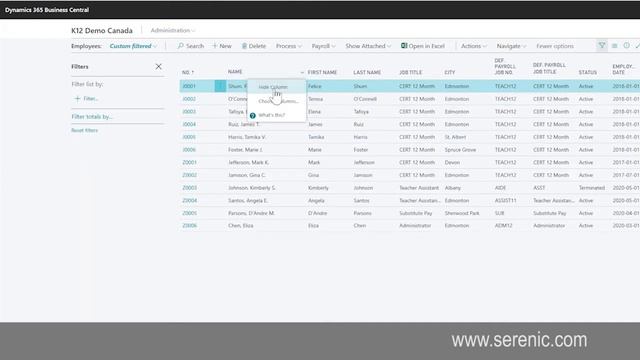Click the LAST NAME column header
This screenshot has width=640, height=360.
[367, 72]
